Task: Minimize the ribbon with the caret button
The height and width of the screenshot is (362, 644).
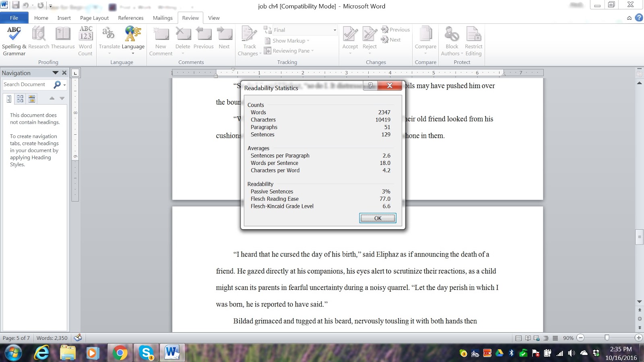Action: click(x=629, y=18)
